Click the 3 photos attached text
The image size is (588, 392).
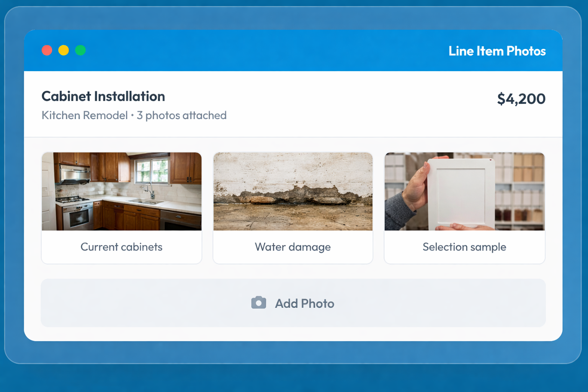pyautogui.click(x=182, y=115)
